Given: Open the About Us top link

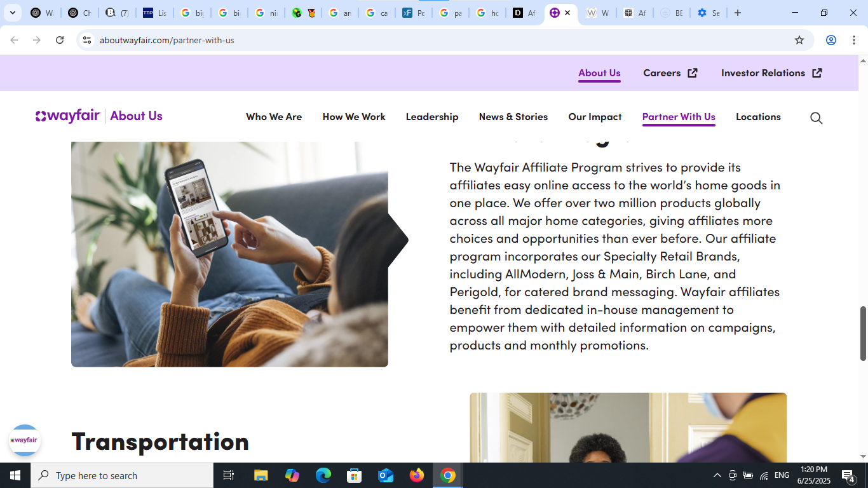Looking at the screenshot, I should (x=599, y=73).
